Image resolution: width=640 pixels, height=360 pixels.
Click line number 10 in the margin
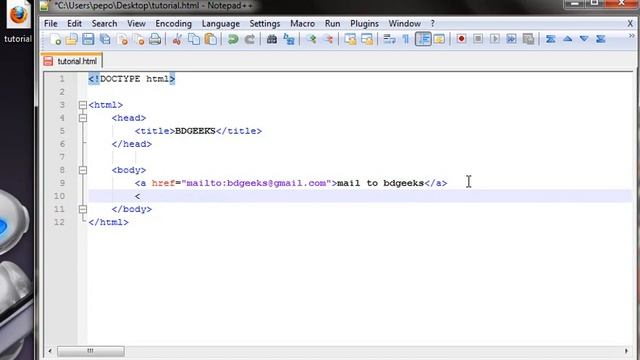(x=60, y=196)
